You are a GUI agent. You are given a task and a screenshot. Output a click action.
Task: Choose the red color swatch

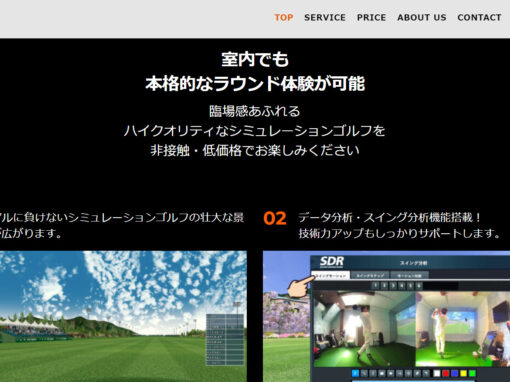(x=445, y=373)
